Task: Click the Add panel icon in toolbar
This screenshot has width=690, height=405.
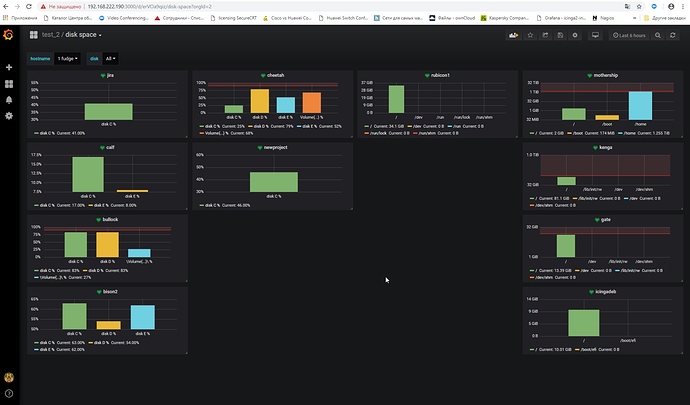Action: [514, 35]
